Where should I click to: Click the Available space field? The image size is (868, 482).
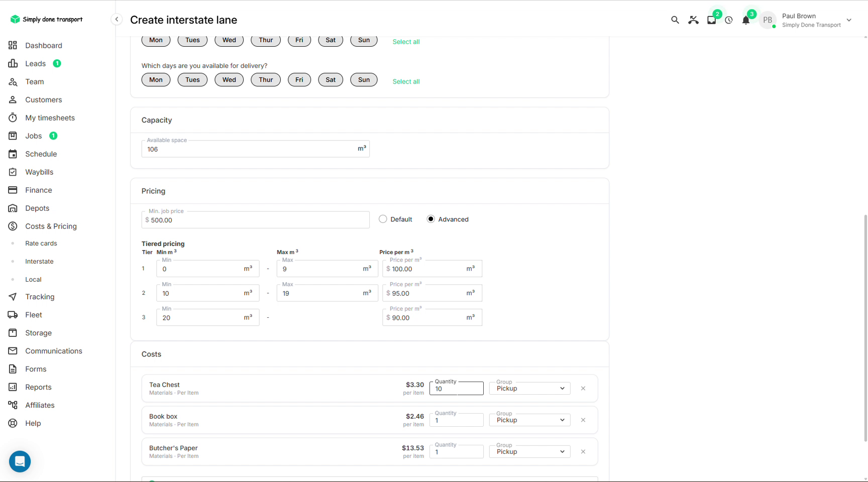pos(255,149)
